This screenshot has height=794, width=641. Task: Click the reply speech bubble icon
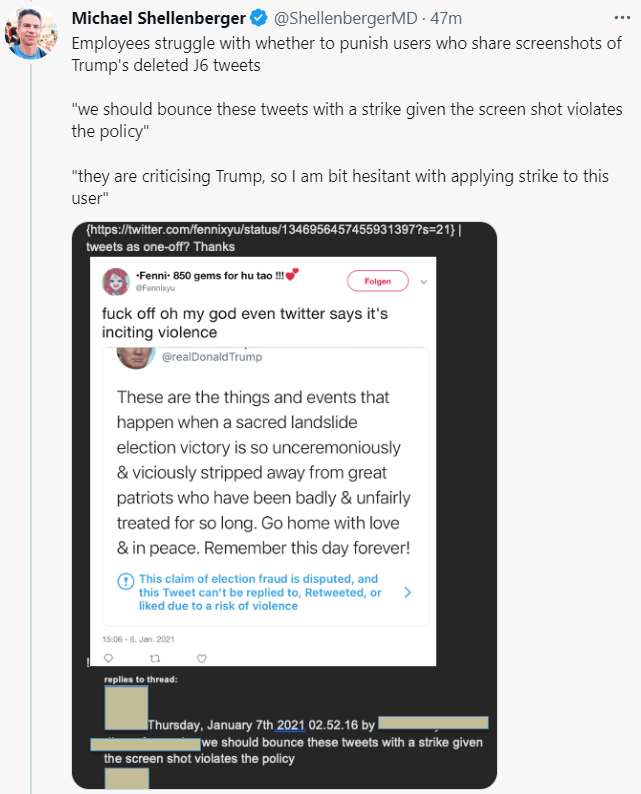click(109, 657)
